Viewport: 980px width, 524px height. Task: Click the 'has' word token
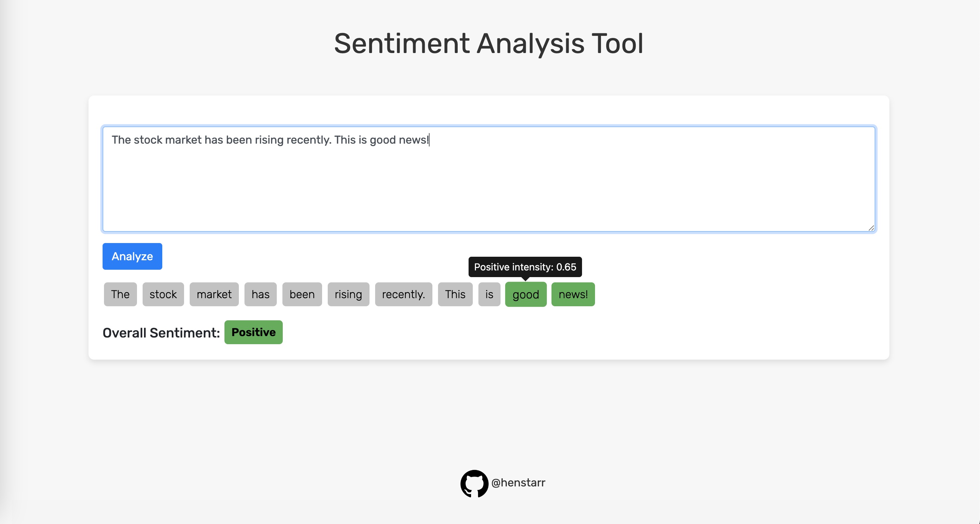point(261,294)
